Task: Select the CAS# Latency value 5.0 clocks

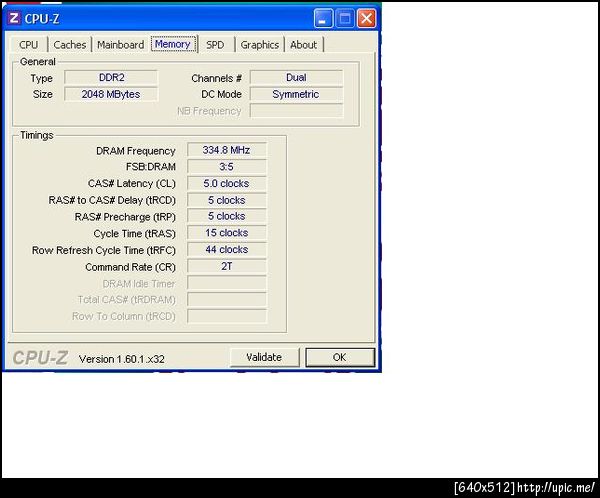Action: 227,183
